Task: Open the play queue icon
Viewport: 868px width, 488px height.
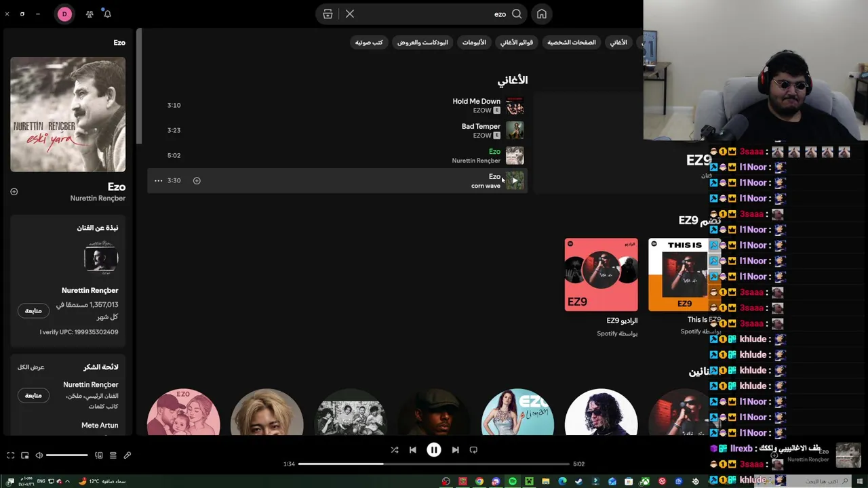Action: [113, 455]
